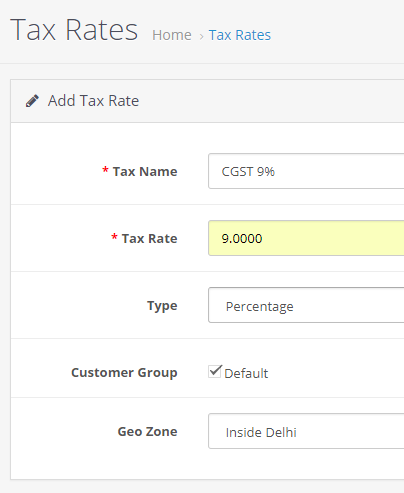Click into the Tax Rate field showing 9.0000
The height and width of the screenshot is (493, 404).
pos(306,238)
